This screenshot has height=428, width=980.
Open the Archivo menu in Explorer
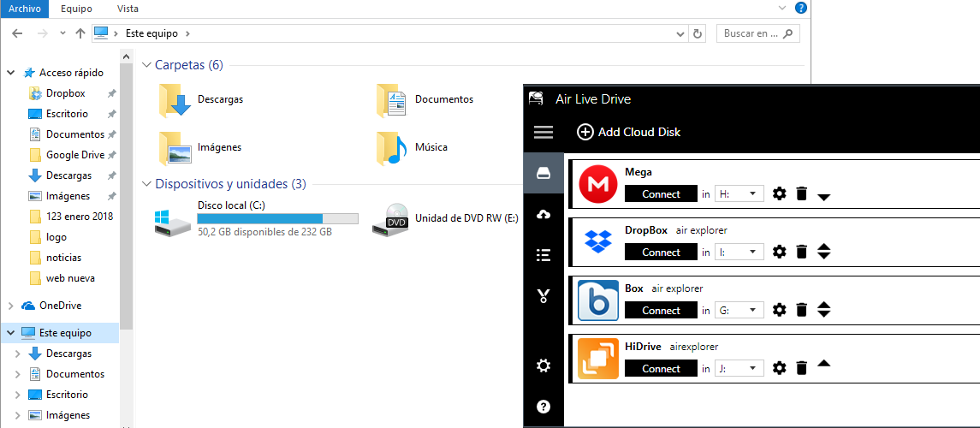tap(24, 9)
